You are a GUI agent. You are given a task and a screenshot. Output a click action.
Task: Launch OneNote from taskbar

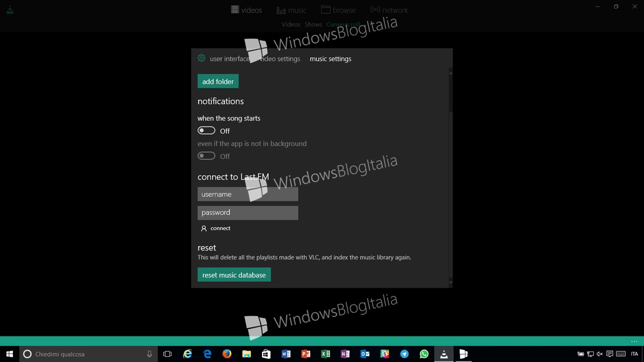pyautogui.click(x=345, y=354)
